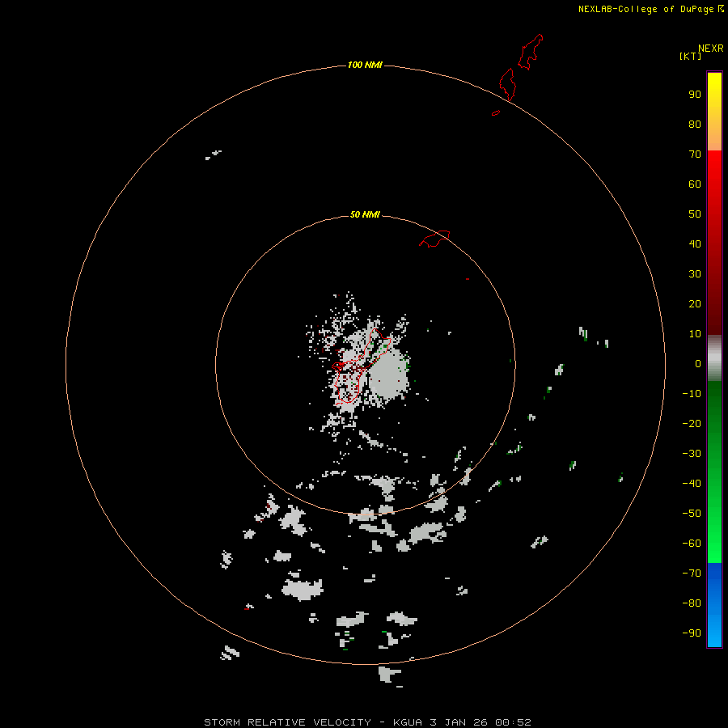
Task: Click the 80 value on the velocity scale
Action: [x=695, y=124]
